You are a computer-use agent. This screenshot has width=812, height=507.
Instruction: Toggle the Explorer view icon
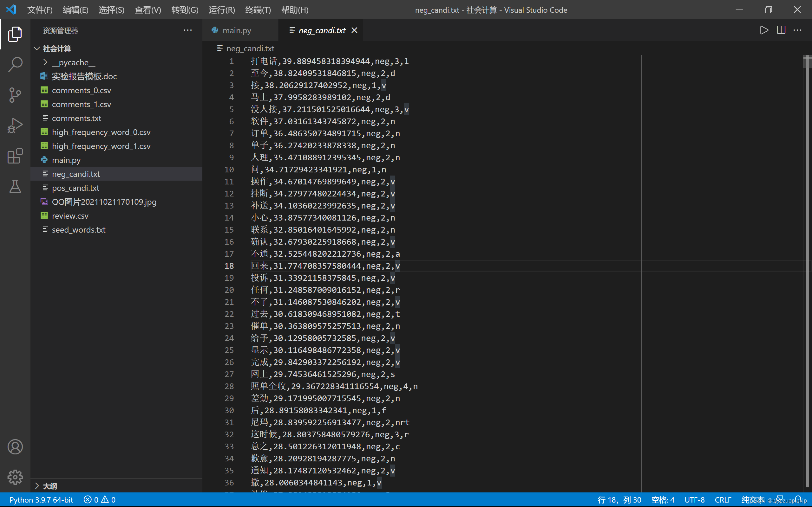(x=15, y=34)
